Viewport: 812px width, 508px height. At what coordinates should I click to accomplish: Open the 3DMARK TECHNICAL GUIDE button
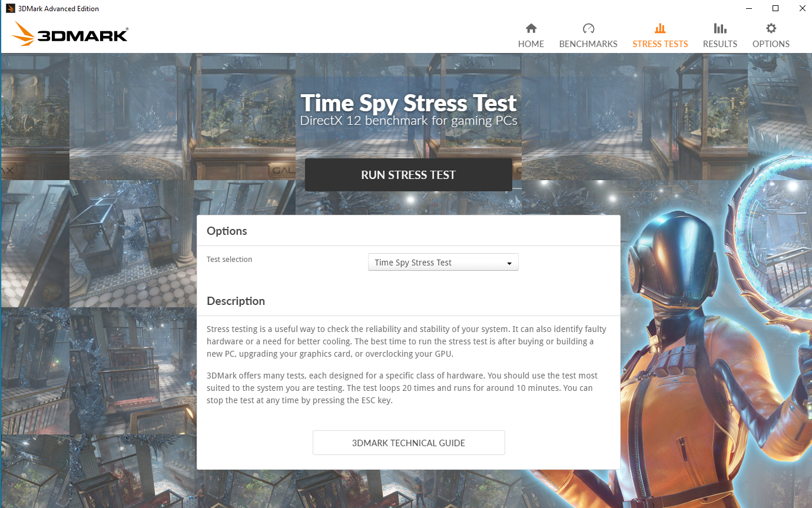tap(409, 443)
